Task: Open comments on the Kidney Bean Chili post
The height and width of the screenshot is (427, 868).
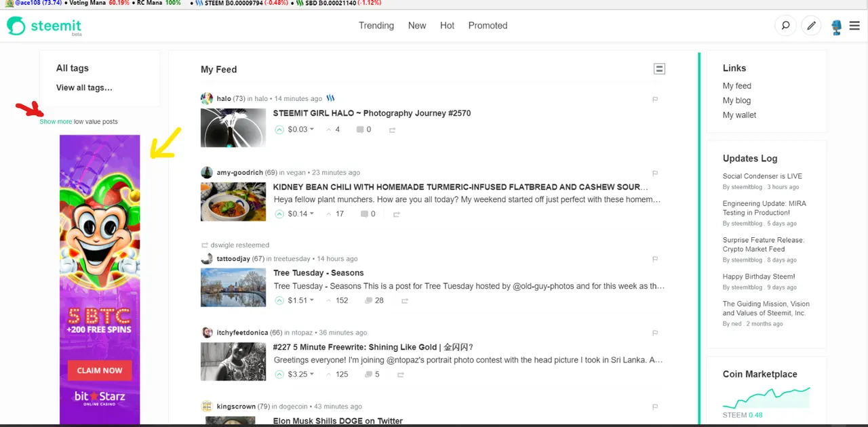Action: (x=368, y=214)
